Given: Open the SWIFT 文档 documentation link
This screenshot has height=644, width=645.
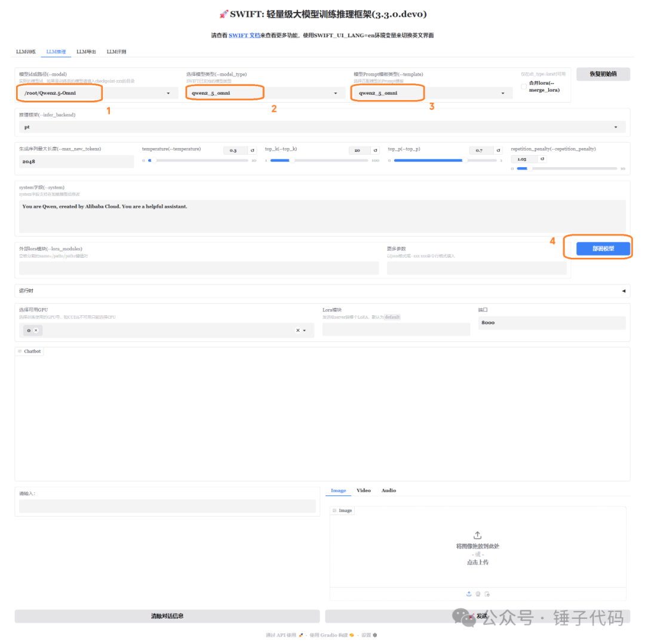Looking at the screenshot, I should tap(244, 35).
